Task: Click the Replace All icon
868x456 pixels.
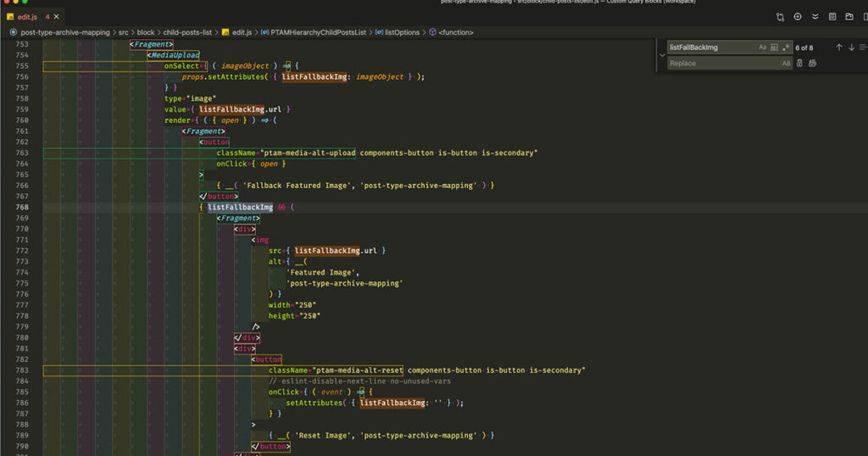Action: coord(812,63)
